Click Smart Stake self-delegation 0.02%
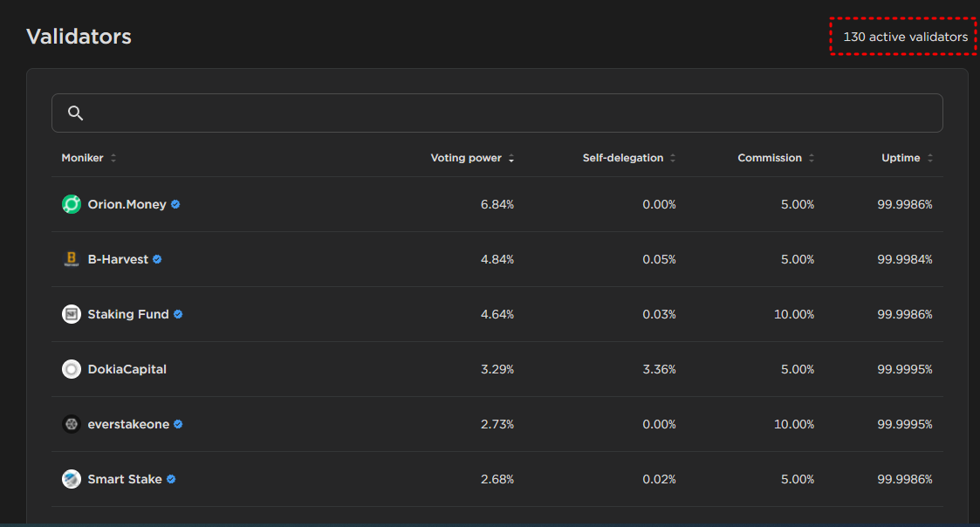The width and height of the screenshot is (980, 527). (x=660, y=480)
